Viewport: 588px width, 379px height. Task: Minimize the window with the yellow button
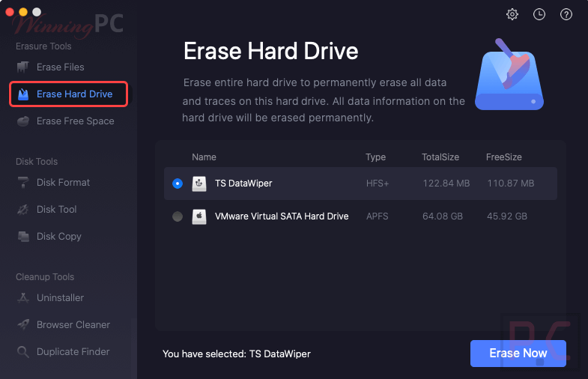23,12
